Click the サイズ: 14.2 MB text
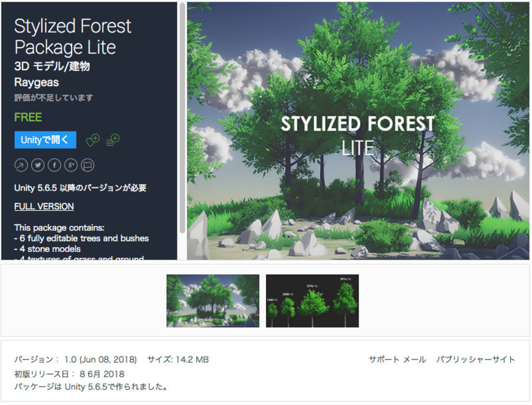532x405 pixels. coord(178,360)
